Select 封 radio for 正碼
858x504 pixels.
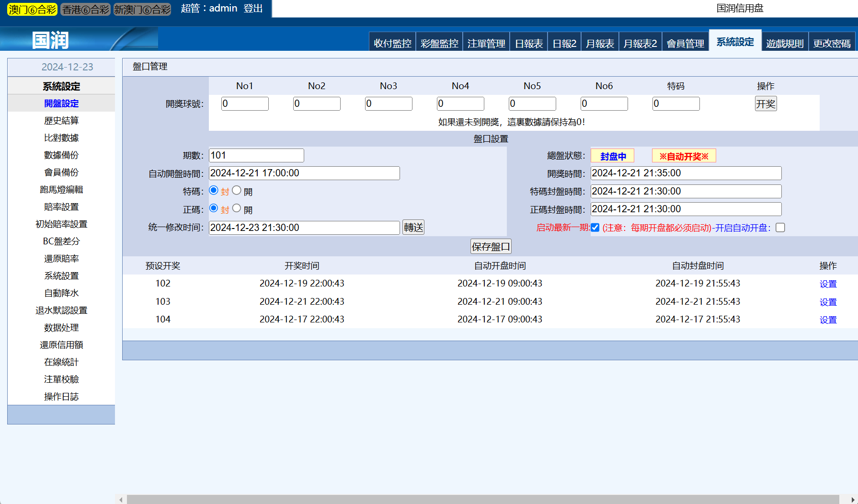click(214, 208)
